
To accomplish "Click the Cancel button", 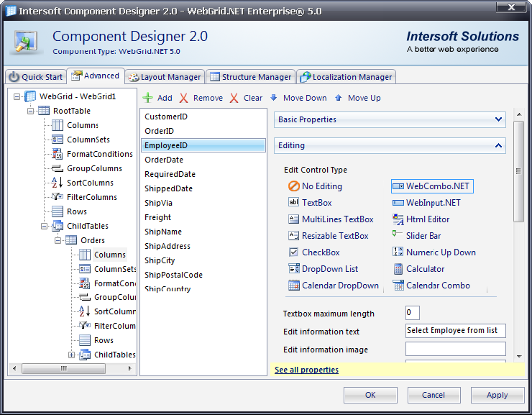I will click(x=434, y=395).
